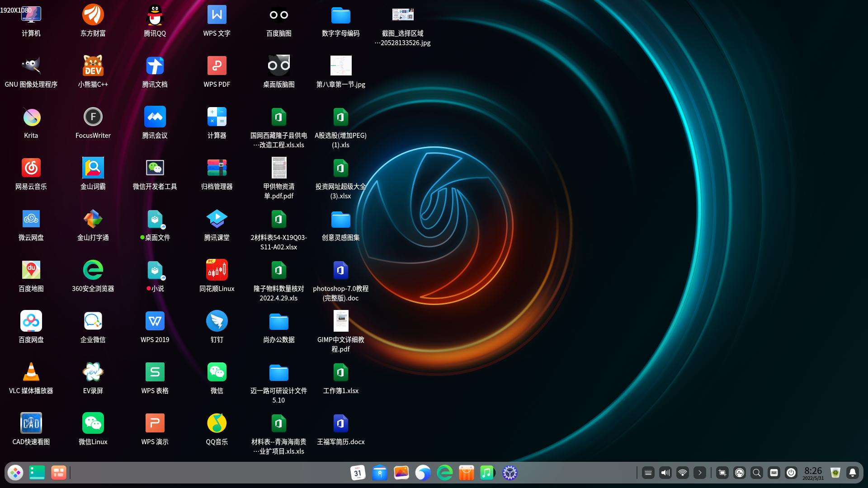Toggle the Wi-Fi panel from the tray

pos(682,473)
